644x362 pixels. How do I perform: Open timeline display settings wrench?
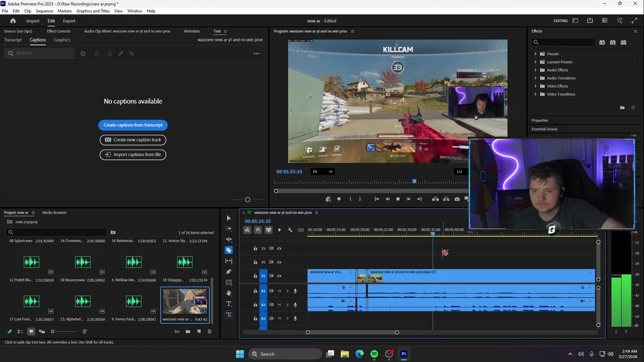[x=290, y=230]
